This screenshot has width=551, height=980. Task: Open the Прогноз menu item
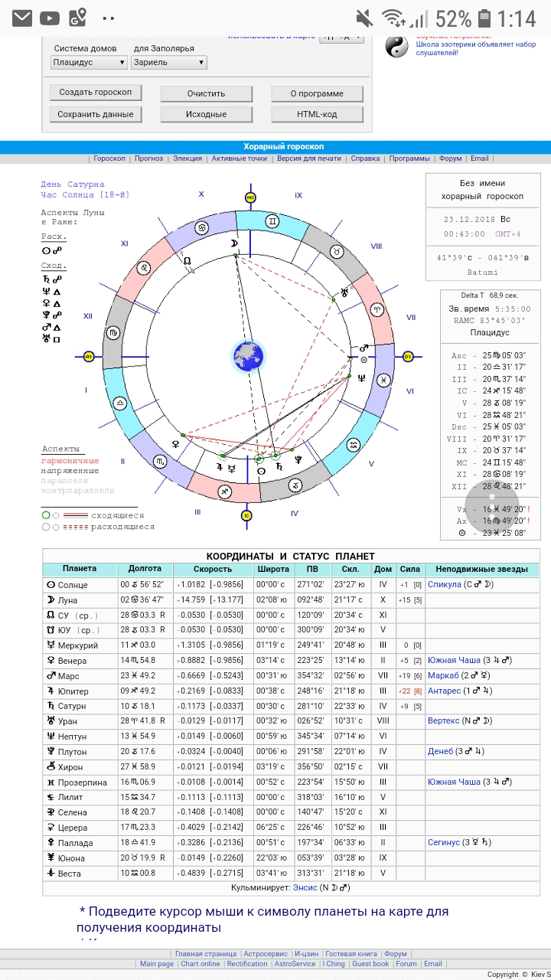tap(148, 158)
